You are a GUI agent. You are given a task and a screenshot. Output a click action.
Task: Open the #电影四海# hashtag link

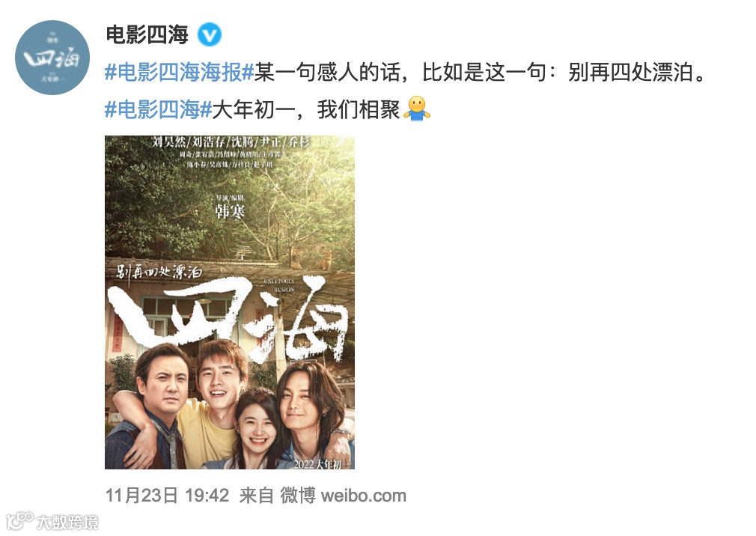point(158,110)
